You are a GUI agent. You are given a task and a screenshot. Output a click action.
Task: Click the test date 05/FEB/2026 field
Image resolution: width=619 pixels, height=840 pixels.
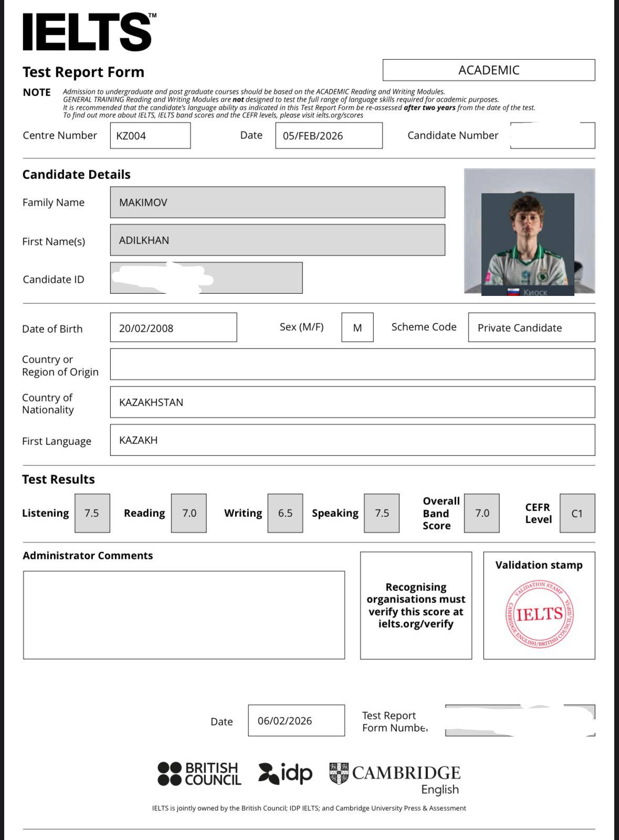click(x=329, y=136)
